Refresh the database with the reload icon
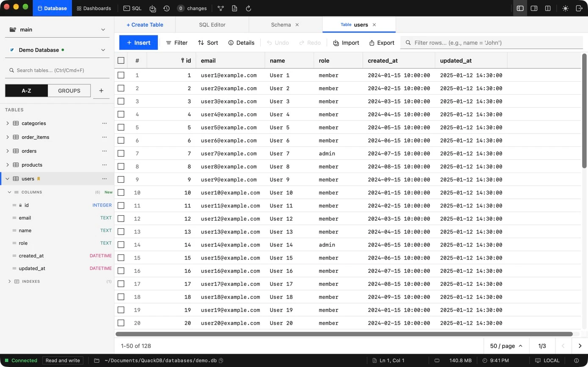Viewport: 588px width, 367px height. pyautogui.click(x=248, y=8)
